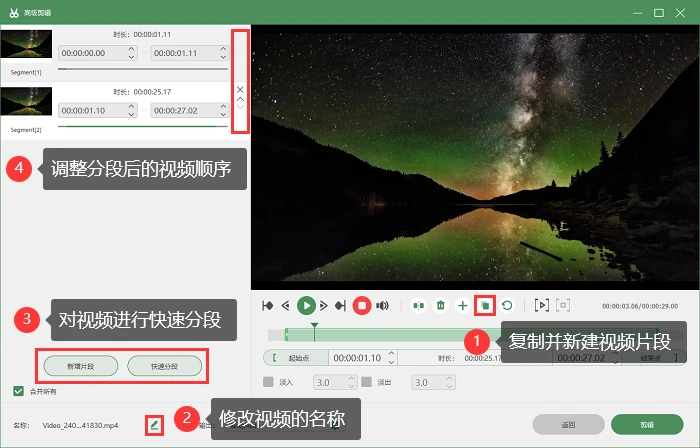Viewport: 700px width, 448px height.
Task: Enable the 淡出 fade-out checkbox
Action: coord(367,382)
